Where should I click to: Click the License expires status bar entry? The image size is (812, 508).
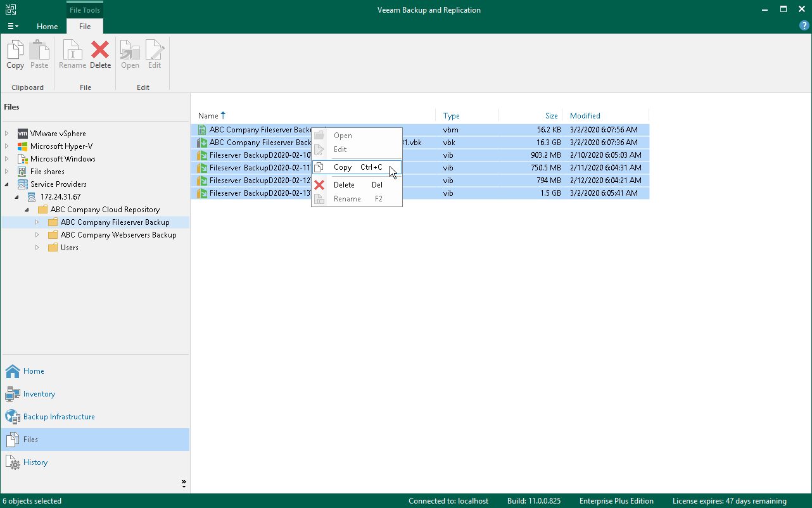tap(730, 501)
